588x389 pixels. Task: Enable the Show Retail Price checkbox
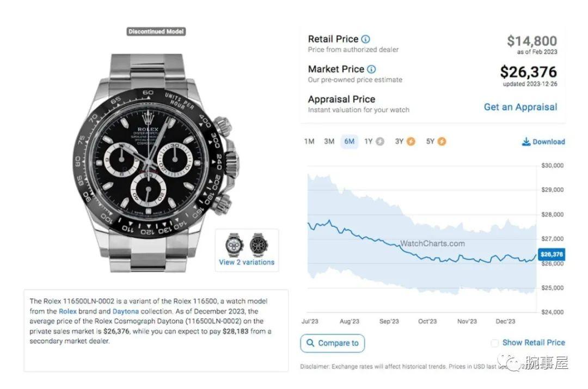point(494,343)
